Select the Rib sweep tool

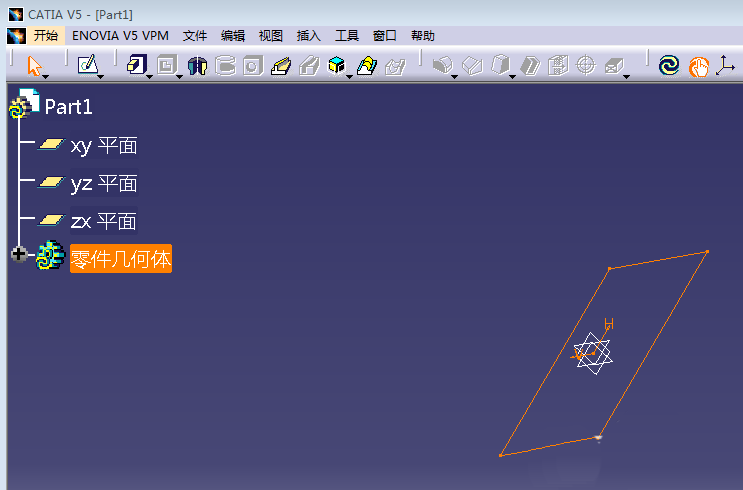click(282, 65)
